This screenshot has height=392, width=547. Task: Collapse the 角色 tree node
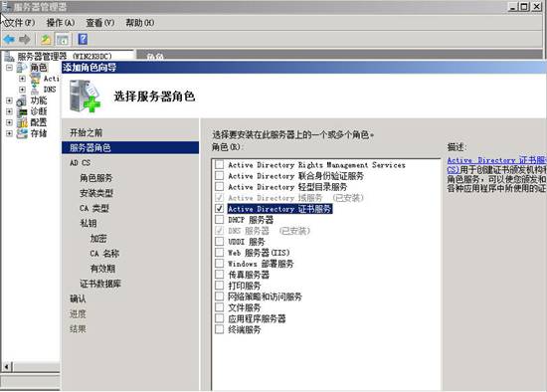(9, 68)
